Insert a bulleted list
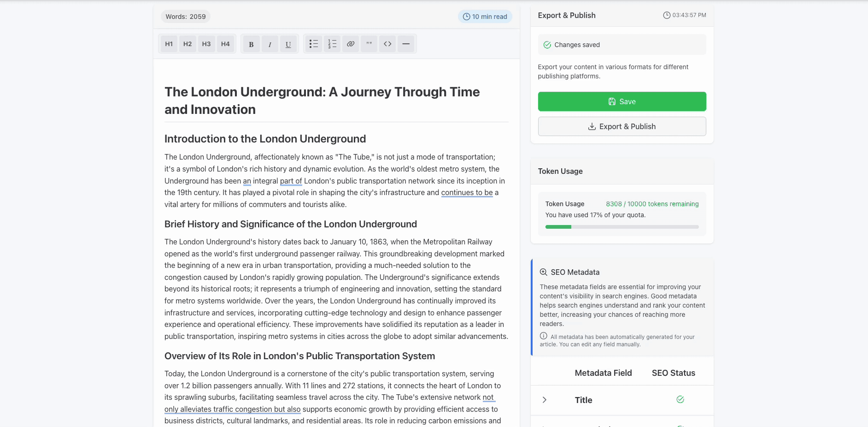The image size is (868, 427). pos(314,44)
